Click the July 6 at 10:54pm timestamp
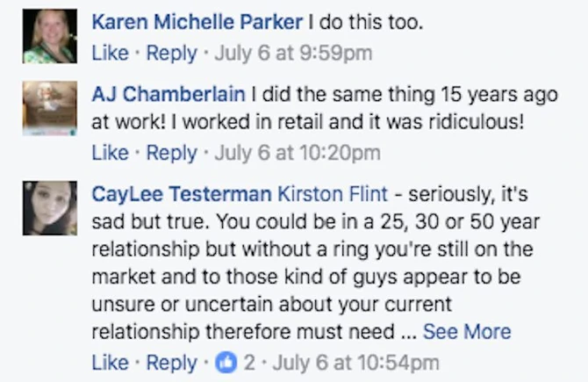 (356, 362)
